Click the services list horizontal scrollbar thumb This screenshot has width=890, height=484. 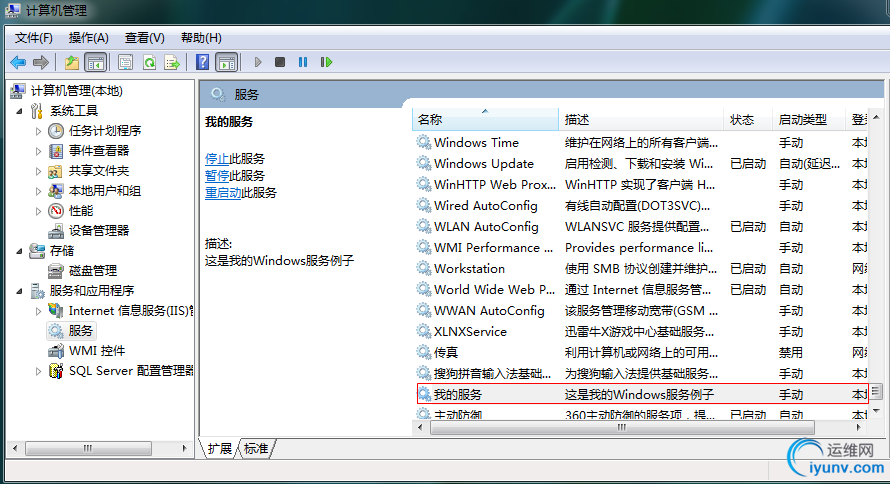[x=622, y=427]
